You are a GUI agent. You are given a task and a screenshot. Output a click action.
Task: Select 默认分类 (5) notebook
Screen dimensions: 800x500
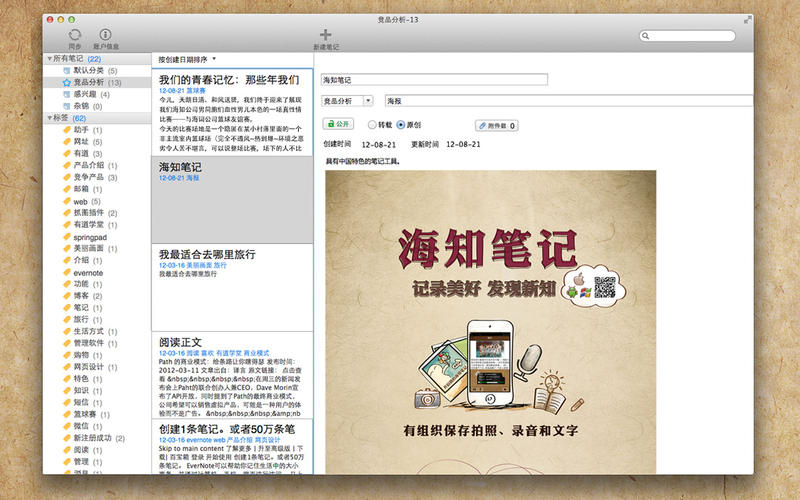95,70
